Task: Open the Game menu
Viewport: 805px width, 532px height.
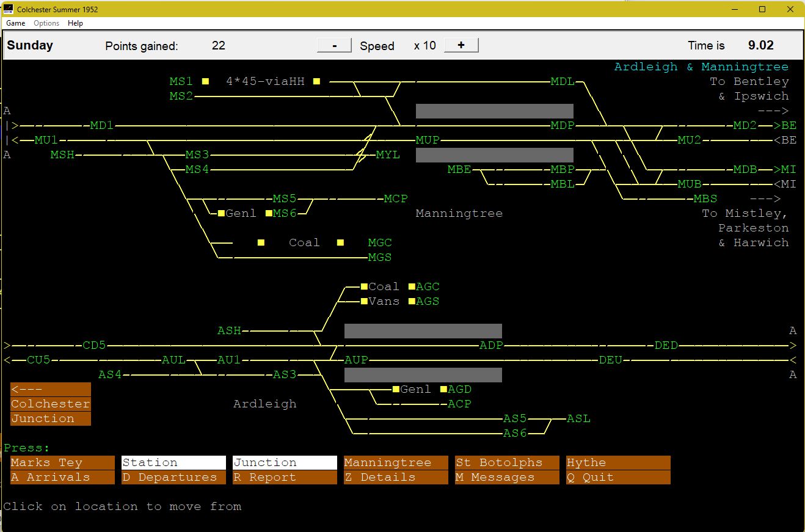Action: tap(16, 23)
